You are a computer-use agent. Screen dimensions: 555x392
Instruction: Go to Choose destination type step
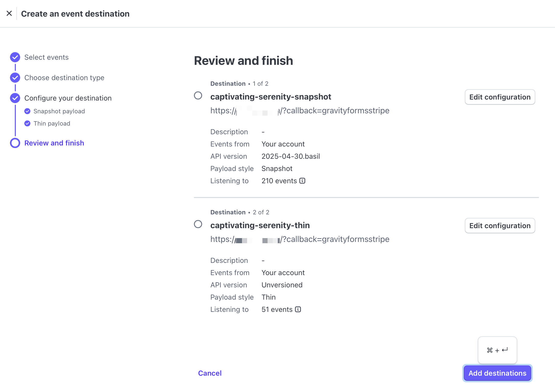click(64, 78)
